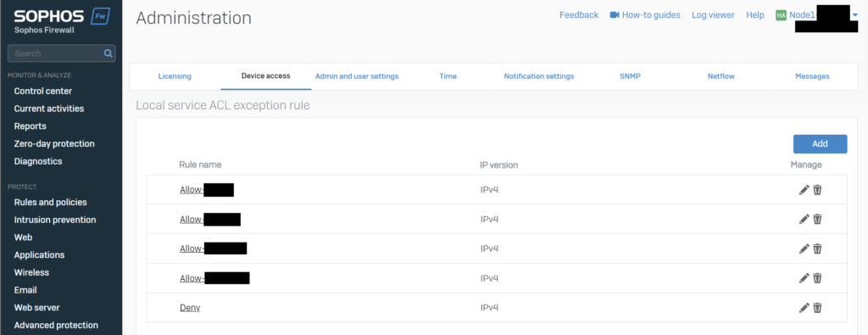Click the green HA status badge
Viewport: 868px width, 335px height.
(781, 15)
